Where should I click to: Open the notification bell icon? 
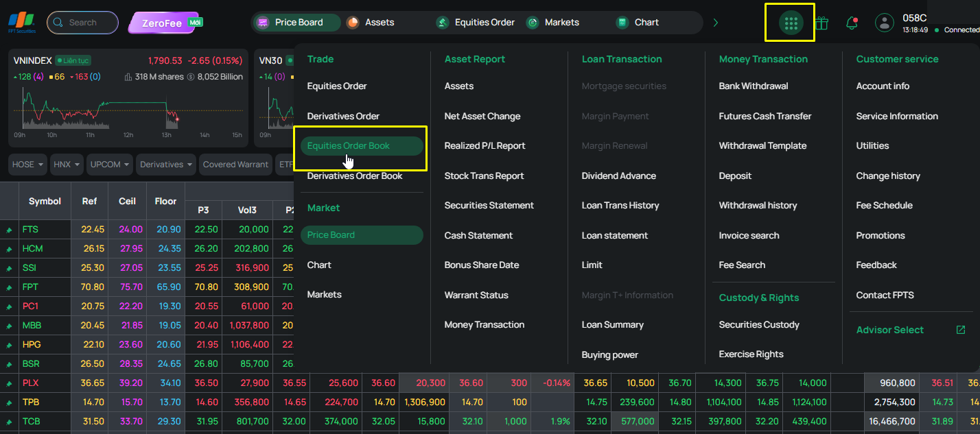pyautogui.click(x=852, y=23)
